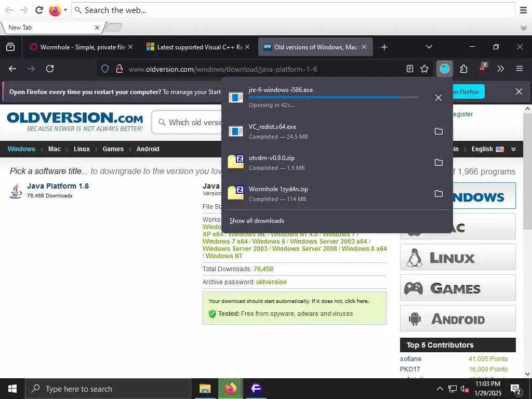This screenshot has height=399, width=532.
Task: Open the Extensions puzzle icon
Action: [463, 69]
